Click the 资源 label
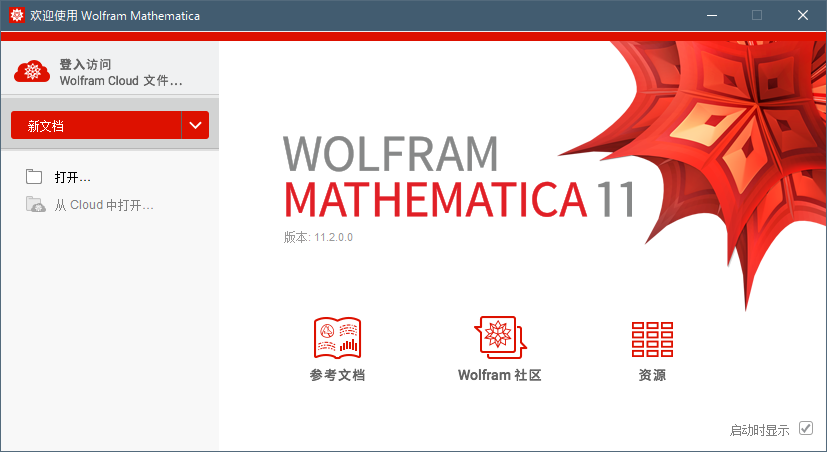 [652, 375]
